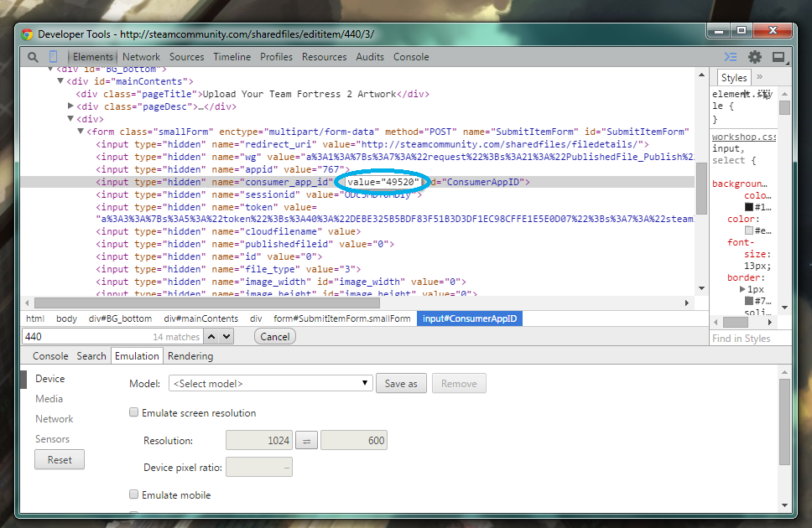Viewport: 812px width, 528px height.
Task: Click background color swatch #1
Action: [x=749, y=207]
